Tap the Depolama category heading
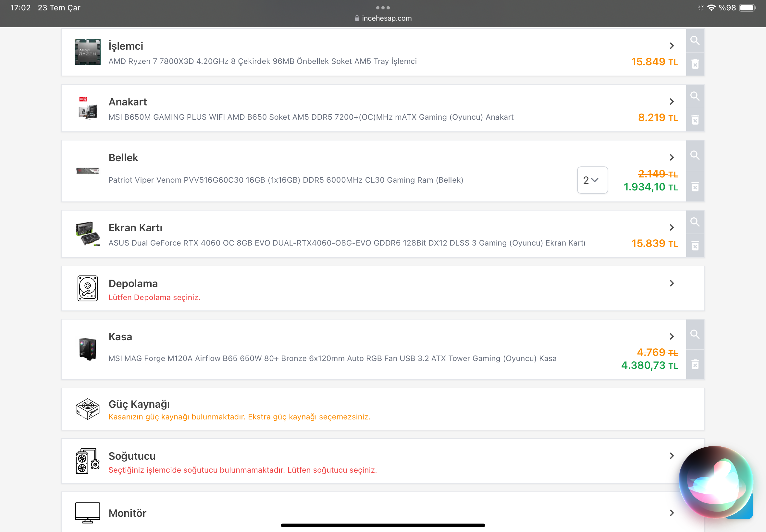The width and height of the screenshot is (766, 532). tap(133, 284)
